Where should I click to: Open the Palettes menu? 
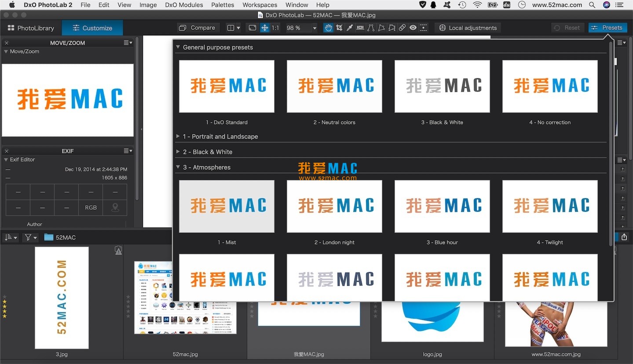[x=223, y=5]
